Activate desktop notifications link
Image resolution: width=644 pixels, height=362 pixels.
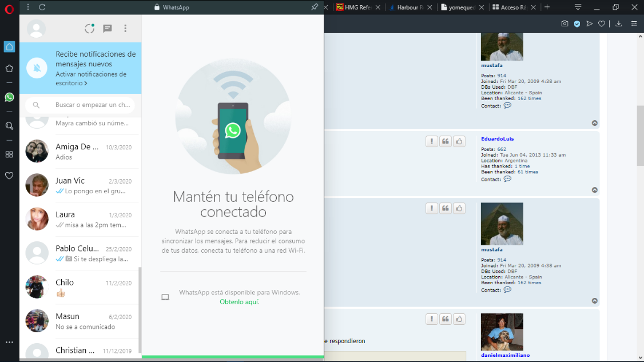[x=91, y=78]
